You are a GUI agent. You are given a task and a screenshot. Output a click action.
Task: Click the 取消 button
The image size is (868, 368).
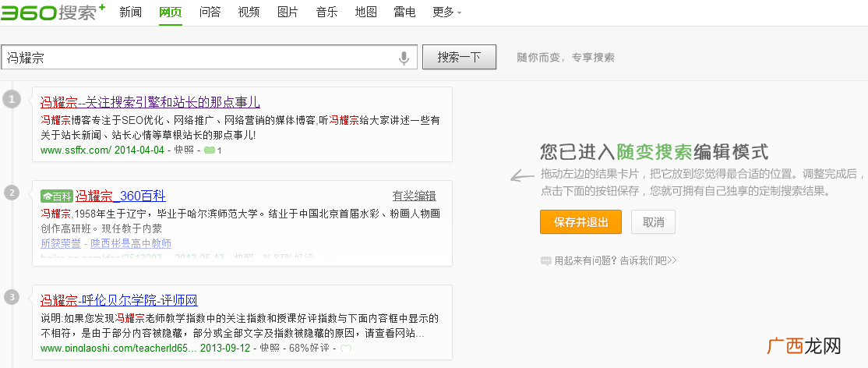tap(653, 222)
